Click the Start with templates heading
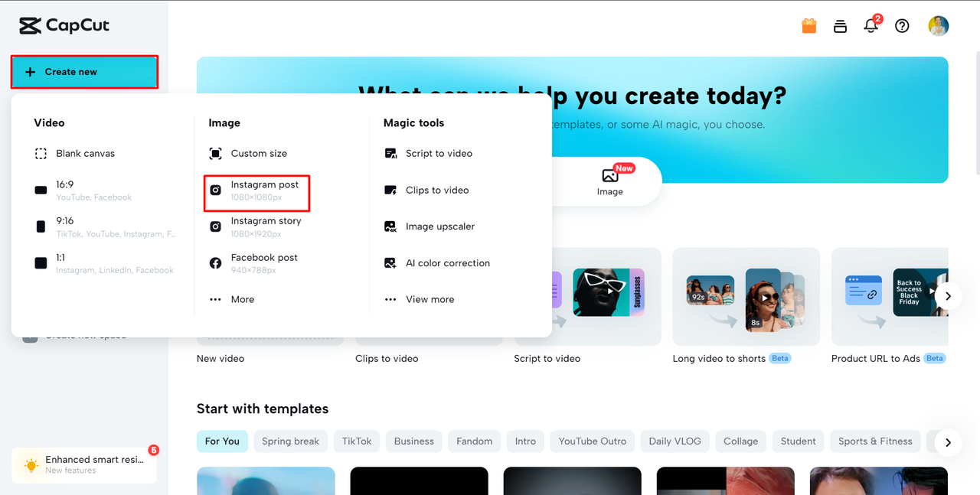This screenshot has width=980, height=495. pyautogui.click(x=263, y=409)
